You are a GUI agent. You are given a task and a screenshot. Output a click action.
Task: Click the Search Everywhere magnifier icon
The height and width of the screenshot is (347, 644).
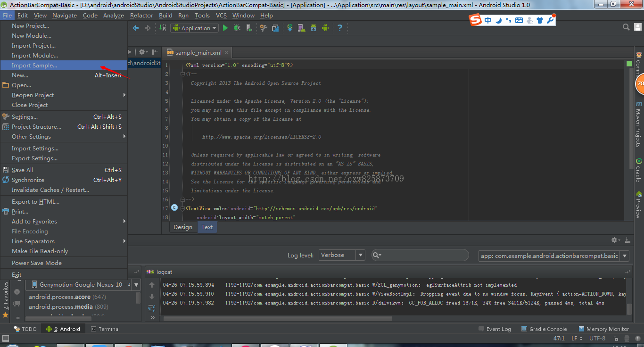(x=626, y=27)
